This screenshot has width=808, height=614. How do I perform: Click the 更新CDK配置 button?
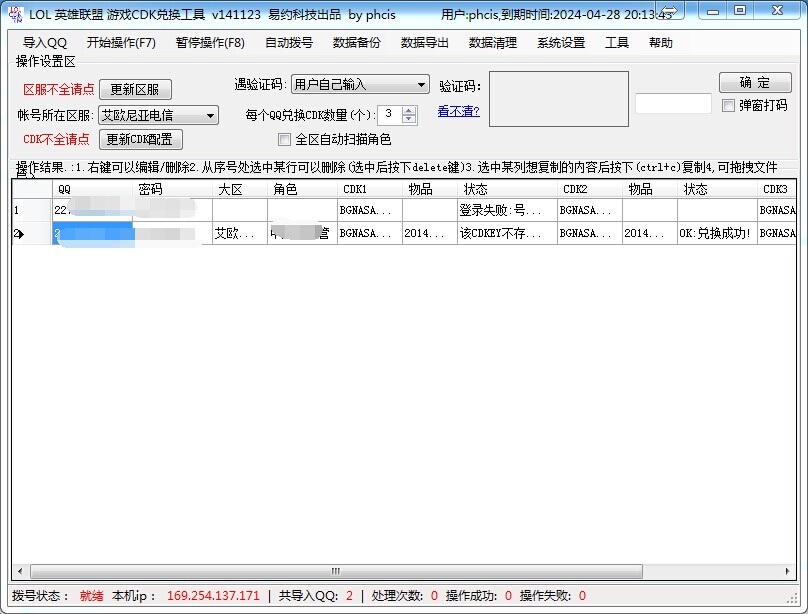141,139
